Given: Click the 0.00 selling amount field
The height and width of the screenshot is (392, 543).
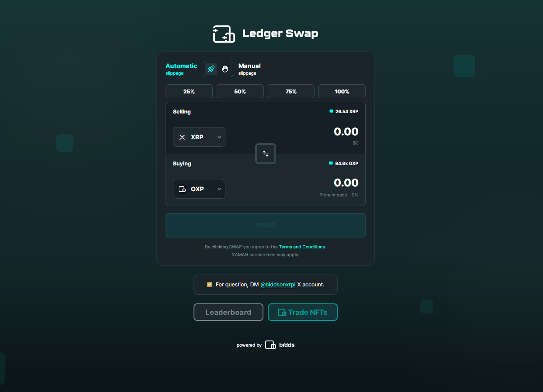Looking at the screenshot, I should (346, 131).
